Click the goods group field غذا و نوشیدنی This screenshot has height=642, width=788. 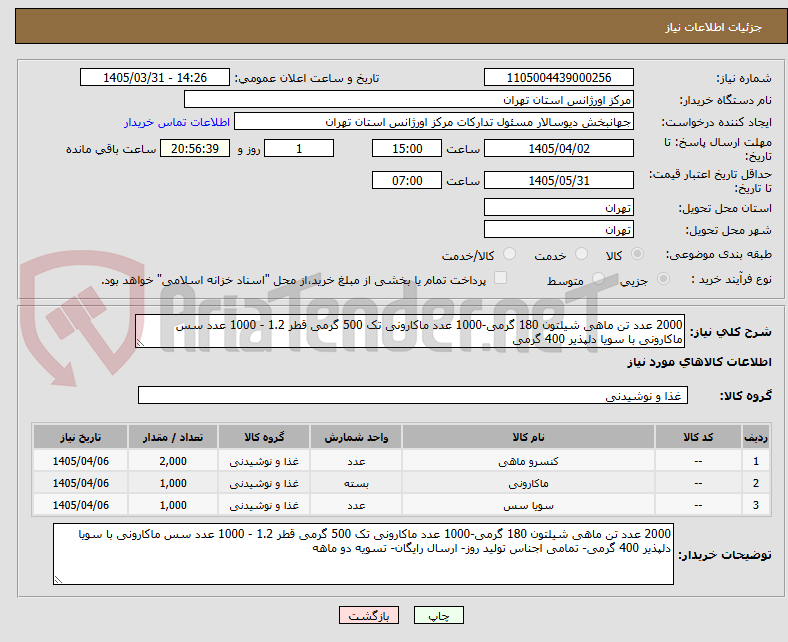point(413,395)
